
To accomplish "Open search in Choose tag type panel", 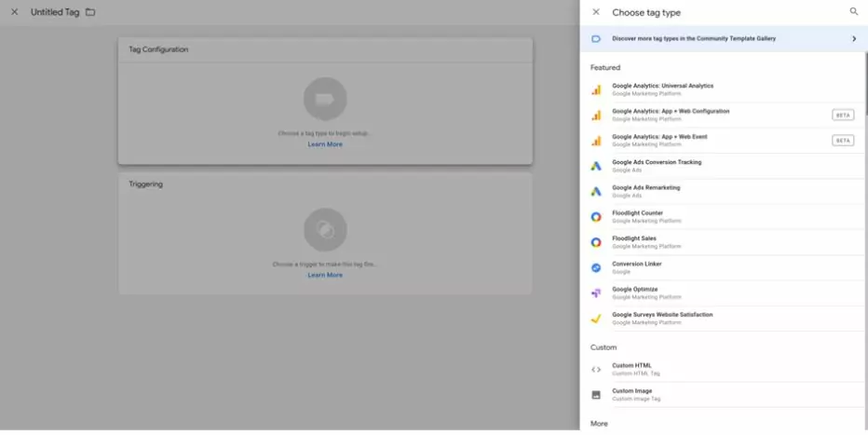I will tap(854, 11).
